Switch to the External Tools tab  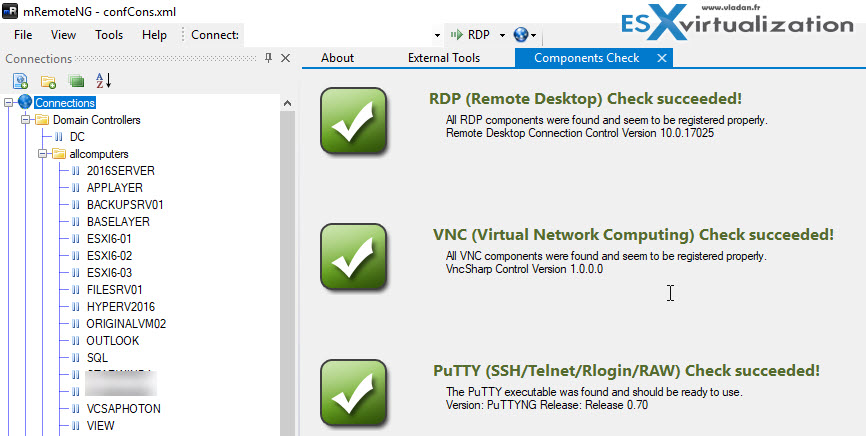coord(444,58)
